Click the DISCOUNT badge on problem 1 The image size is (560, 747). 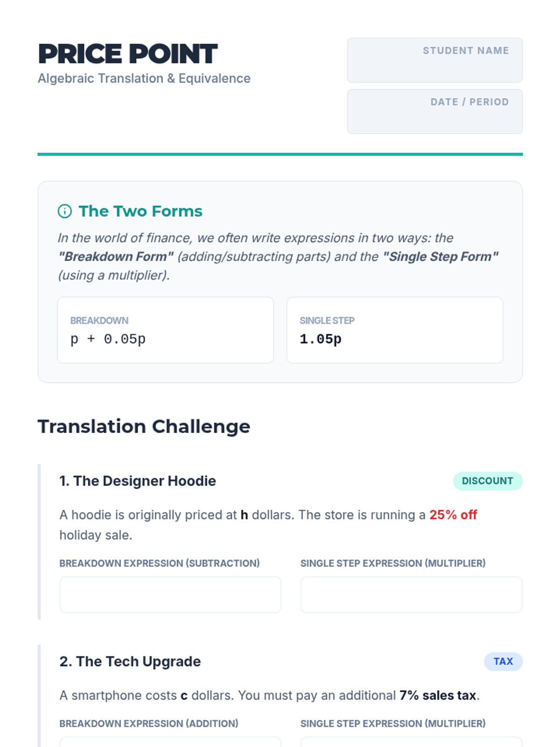point(487,481)
